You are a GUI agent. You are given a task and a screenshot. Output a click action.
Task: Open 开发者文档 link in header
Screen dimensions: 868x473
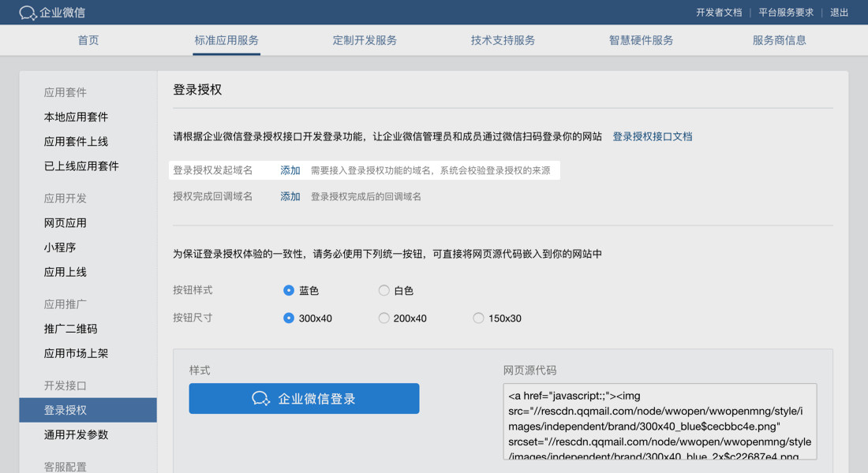click(719, 12)
